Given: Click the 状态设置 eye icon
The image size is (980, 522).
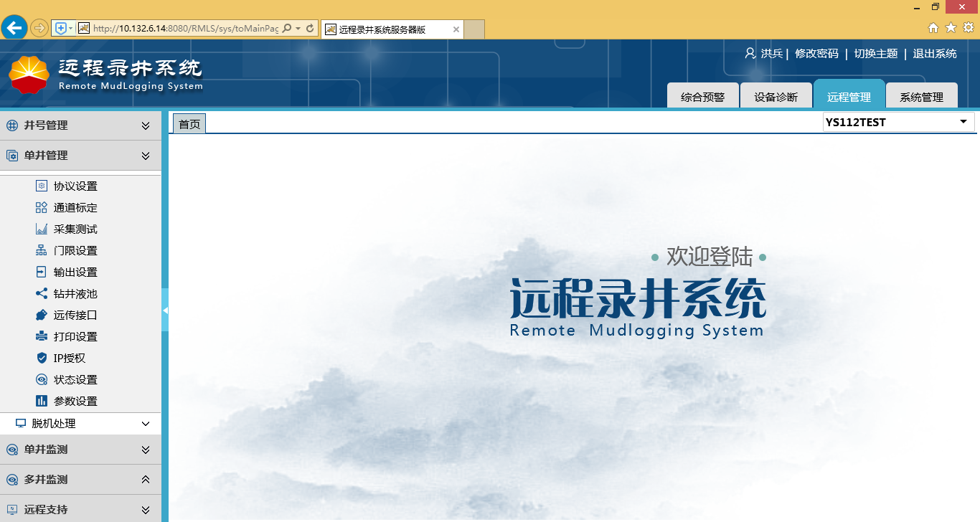Looking at the screenshot, I should [x=42, y=380].
